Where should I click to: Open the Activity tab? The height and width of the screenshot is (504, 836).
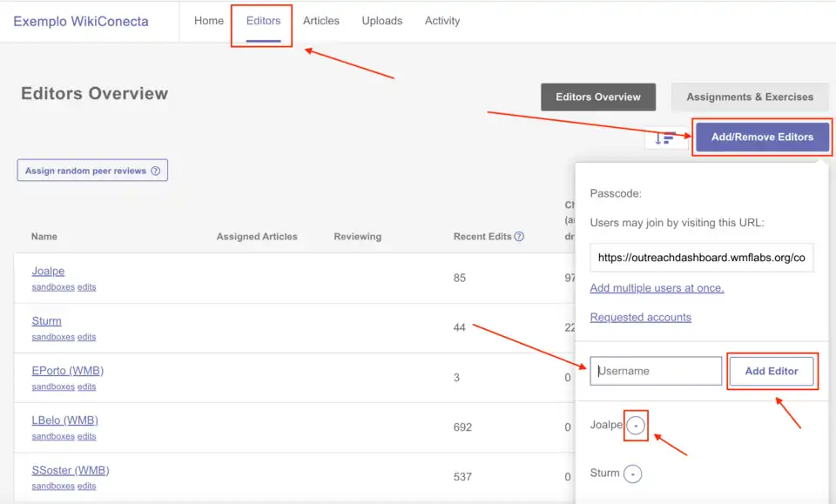(x=442, y=21)
